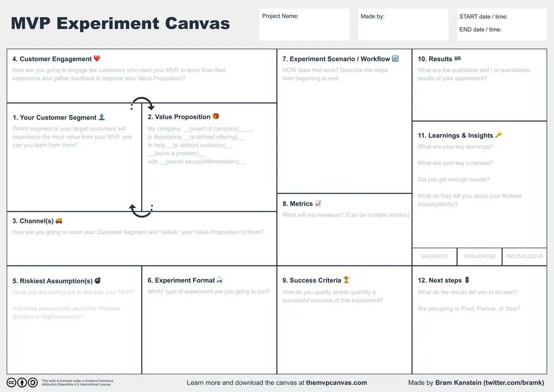Click 'with __(secret sauce/differentiation)__' line
The image size is (554, 392).
click(x=197, y=162)
